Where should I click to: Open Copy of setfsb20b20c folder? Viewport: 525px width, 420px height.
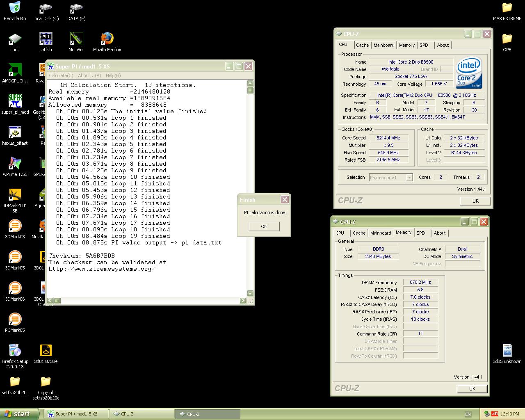pos(46,388)
